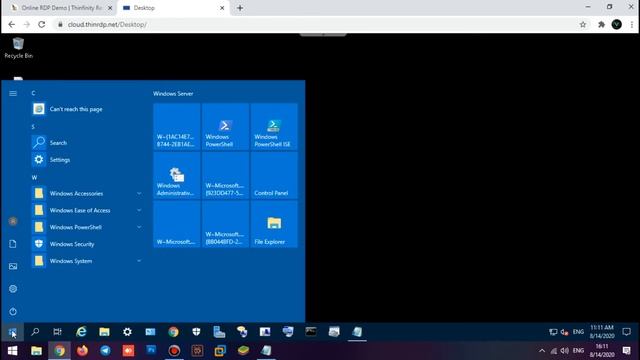Go forward in the browser
Screen dimensions: 640x360
coord(27,24)
